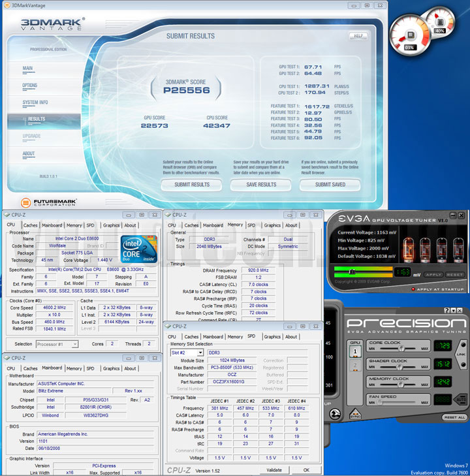Click Apply in EVGA Voltage Tuner

(x=433, y=274)
